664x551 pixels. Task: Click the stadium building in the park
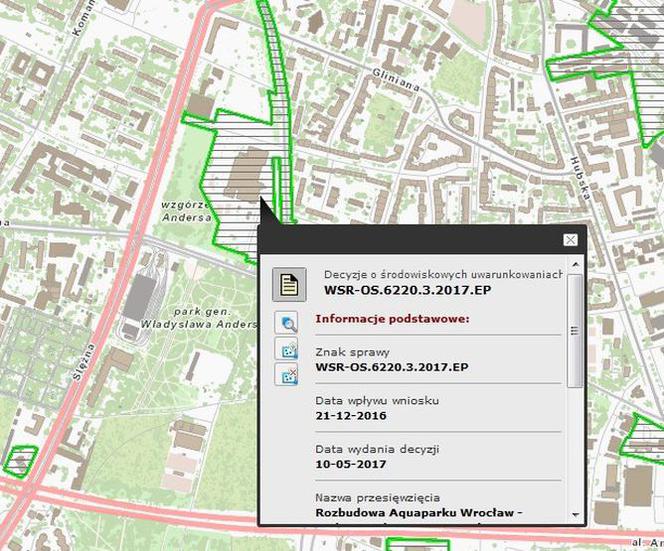(138, 297)
